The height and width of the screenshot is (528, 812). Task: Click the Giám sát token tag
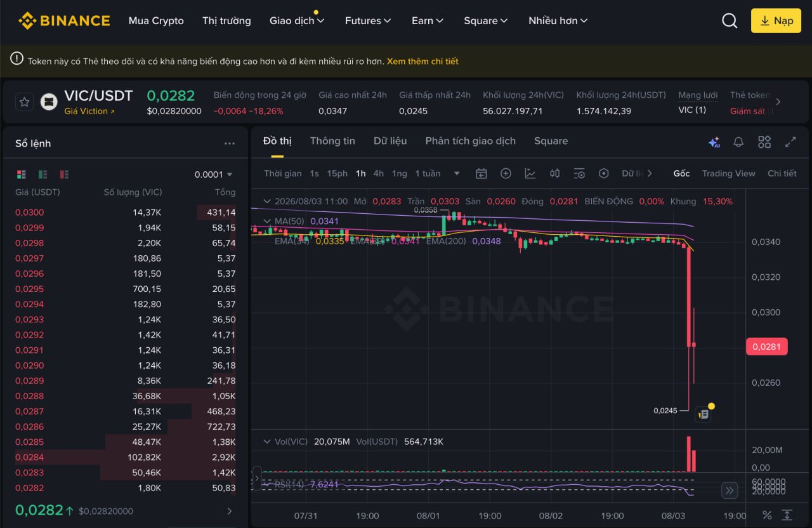[x=747, y=111]
